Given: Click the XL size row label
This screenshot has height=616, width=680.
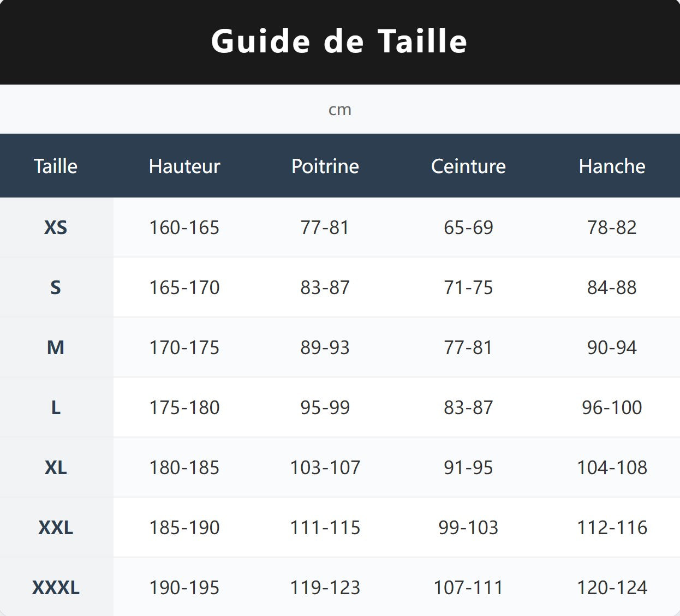Looking at the screenshot, I should point(56,468).
